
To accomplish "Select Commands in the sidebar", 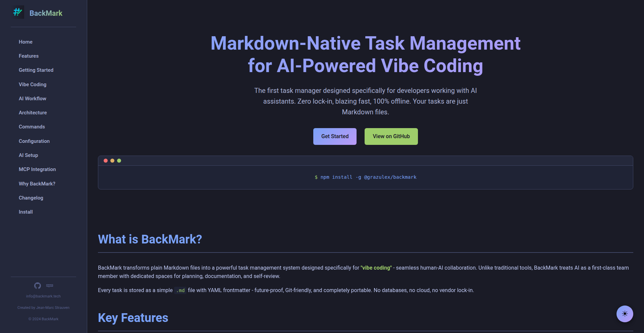I will coord(32,127).
